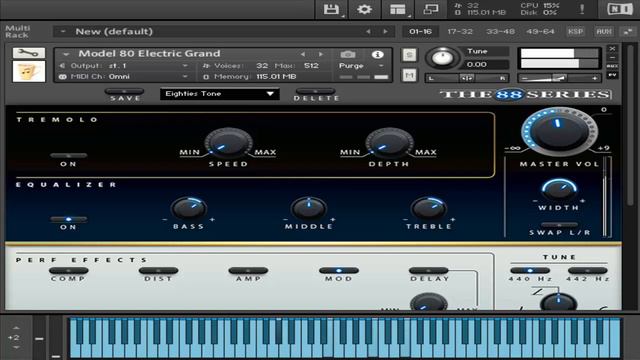Click the Tremolo SPEED knob
The image size is (640, 360).
click(x=228, y=143)
